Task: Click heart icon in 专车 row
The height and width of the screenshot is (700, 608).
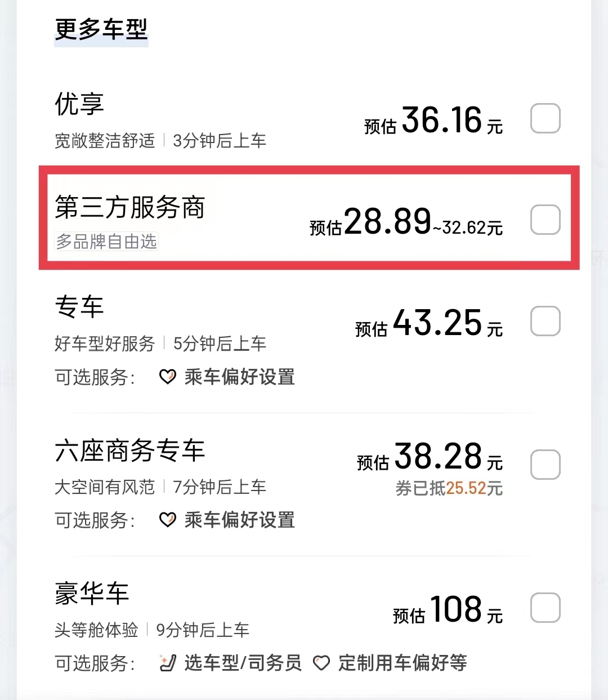Action: (x=167, y=377)
